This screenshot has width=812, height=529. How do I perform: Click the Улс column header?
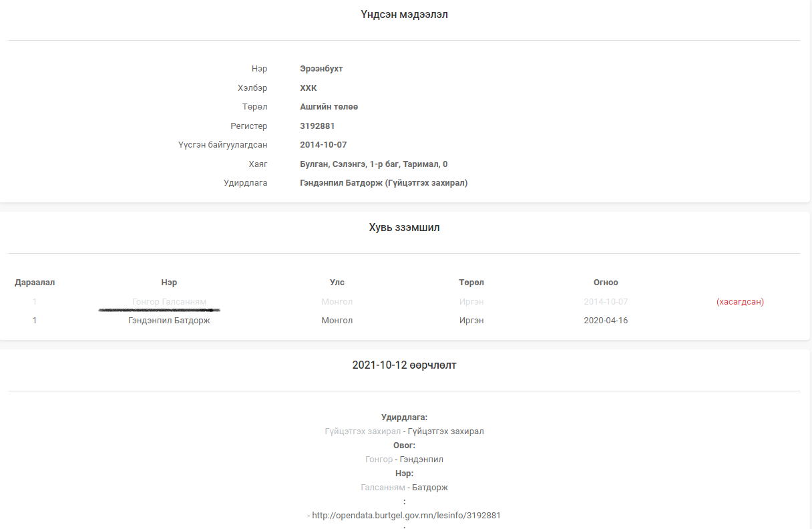(337, 283)
